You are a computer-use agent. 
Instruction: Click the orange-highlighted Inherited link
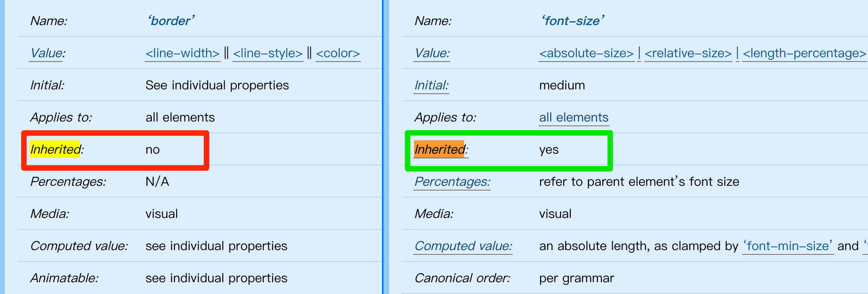pyautogui.click(x=441, y=149)
